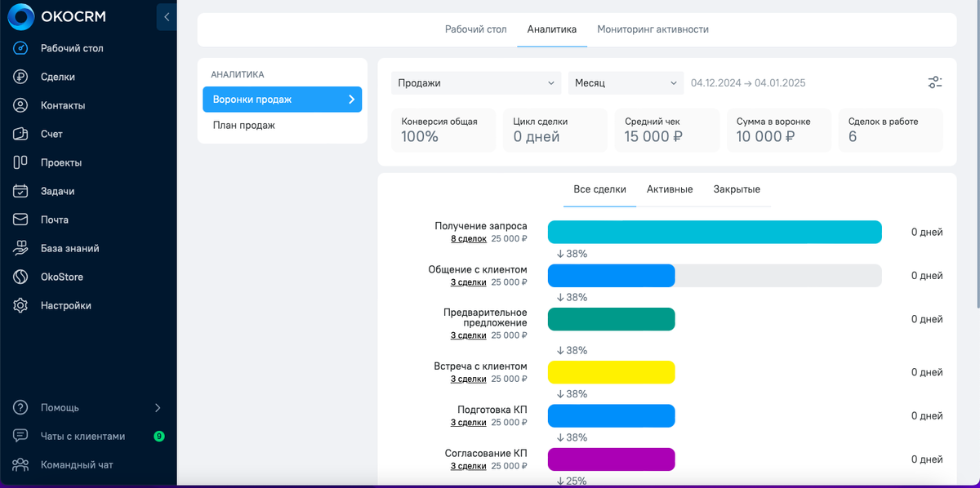The height and width of the screenshot is (488, 980).
Task: Go to Контакты in the sidebar
Action: tap(63, 105)
